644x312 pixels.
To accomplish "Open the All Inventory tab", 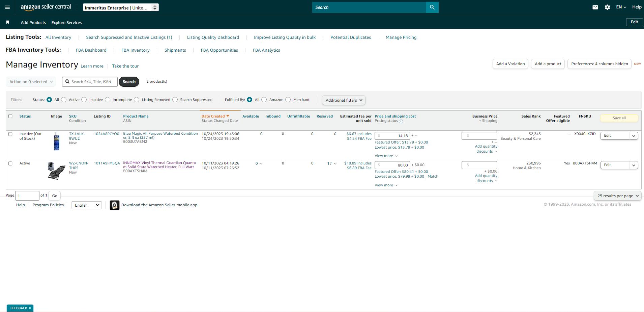I will click(58, 37).
